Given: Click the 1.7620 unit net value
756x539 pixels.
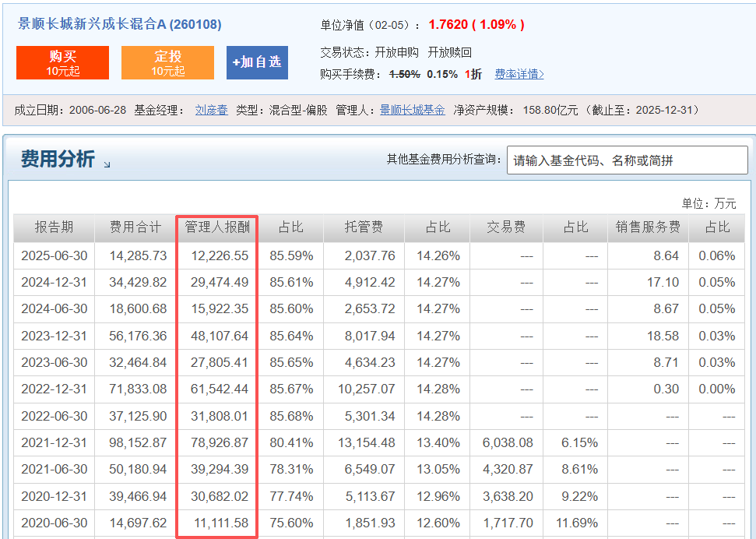Looking at the screenshot, I should [x=448, y=24].
